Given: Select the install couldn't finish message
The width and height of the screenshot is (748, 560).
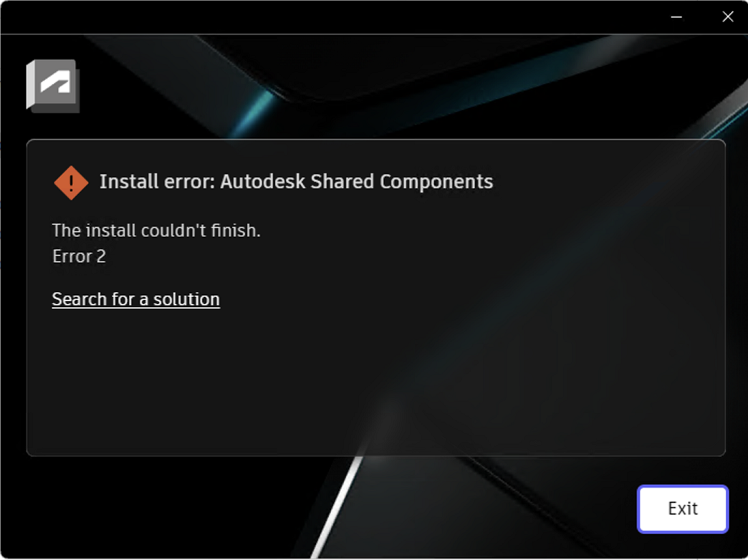Looking at the screenshot, I should click(x=156, y=231).
